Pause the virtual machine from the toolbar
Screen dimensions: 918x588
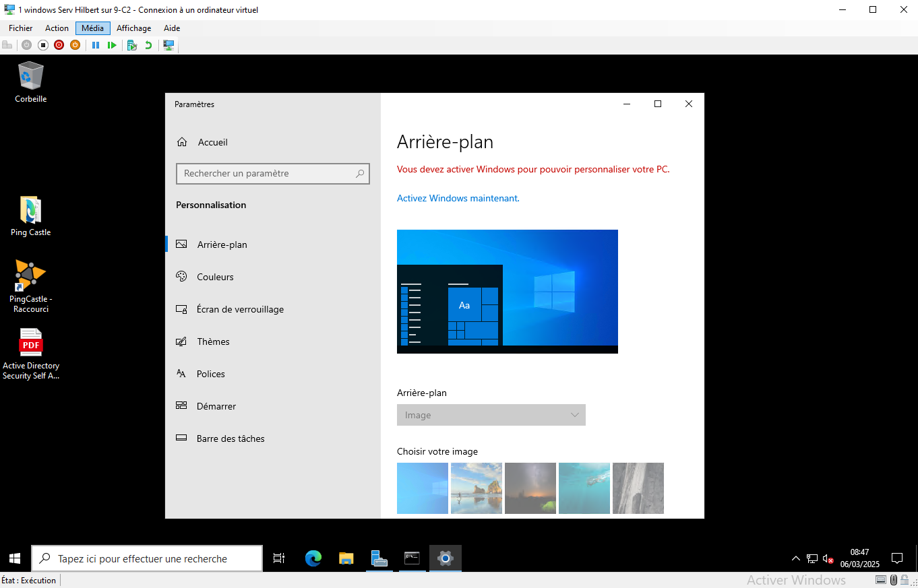96,45
